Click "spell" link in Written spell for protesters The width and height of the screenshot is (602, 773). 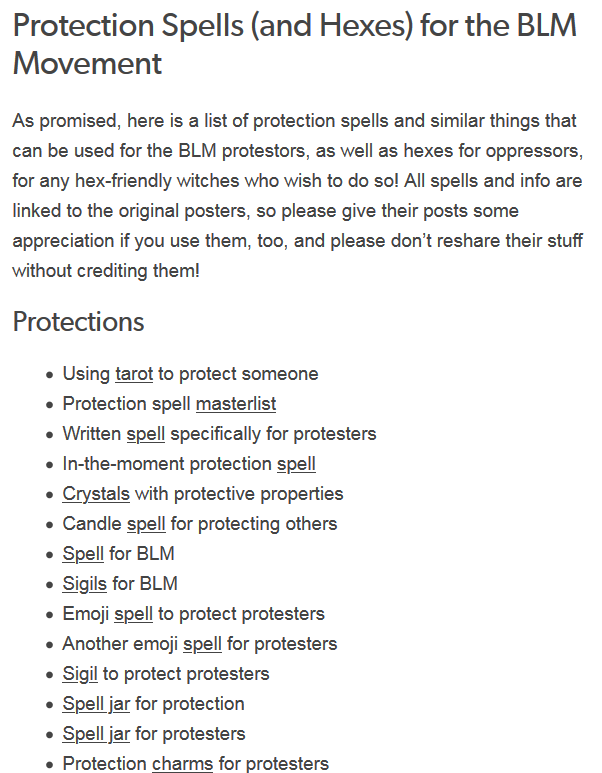pyautogui.click(x=145, y=434)
